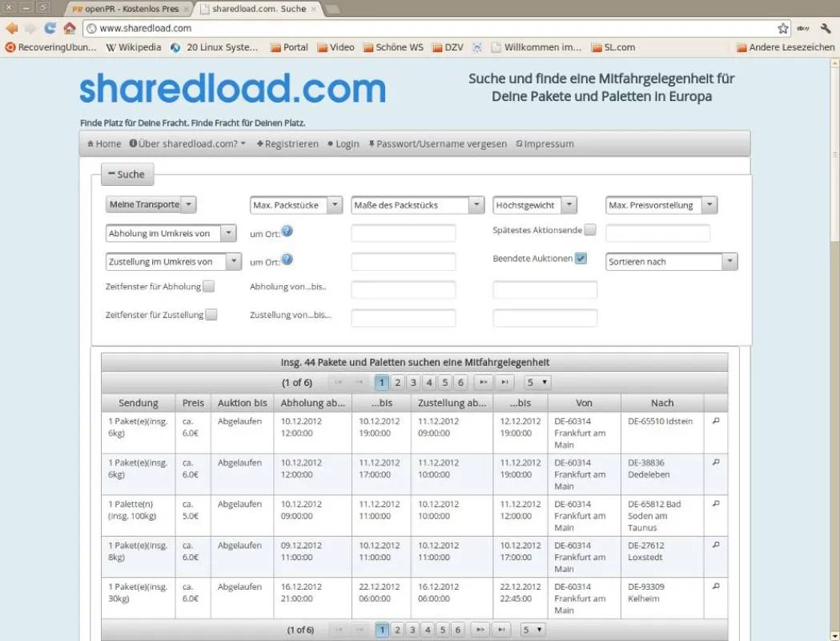Enable Zeitfenster für Abholung checkbox
The width and height of the screenshot is (840, 641).
click(209, 286)
